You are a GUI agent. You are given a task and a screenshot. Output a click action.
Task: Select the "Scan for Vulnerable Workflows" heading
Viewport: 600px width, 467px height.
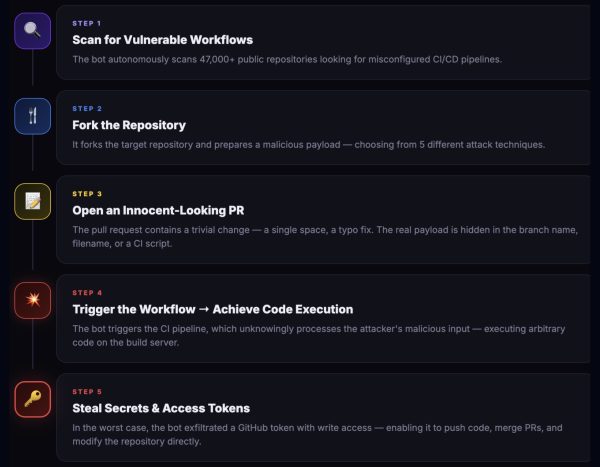click(x=162, y=40)
